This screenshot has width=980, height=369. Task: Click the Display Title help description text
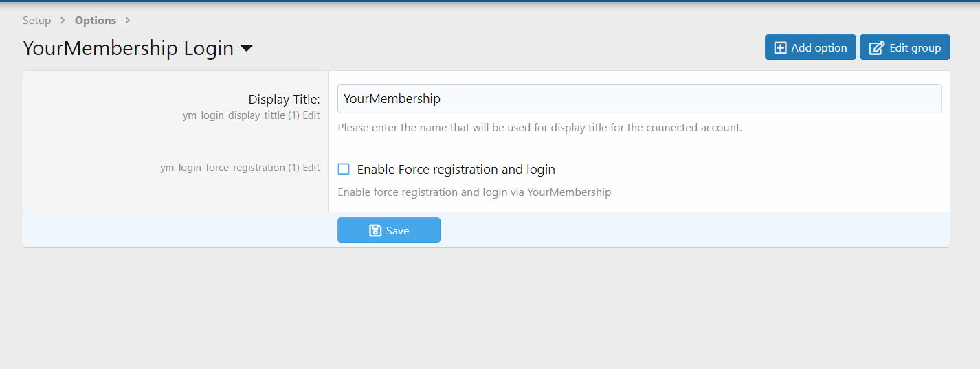coord(539,128)
